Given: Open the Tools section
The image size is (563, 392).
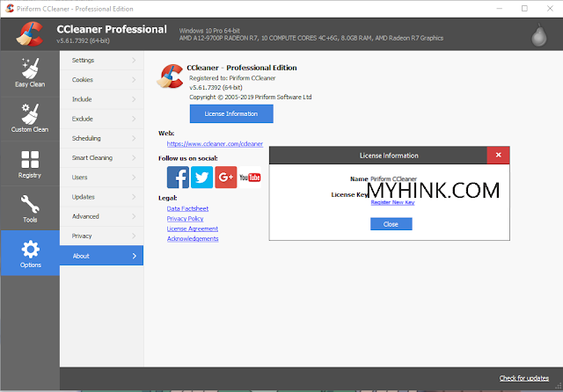Looking at the screenshot, I should click(30, 208).
